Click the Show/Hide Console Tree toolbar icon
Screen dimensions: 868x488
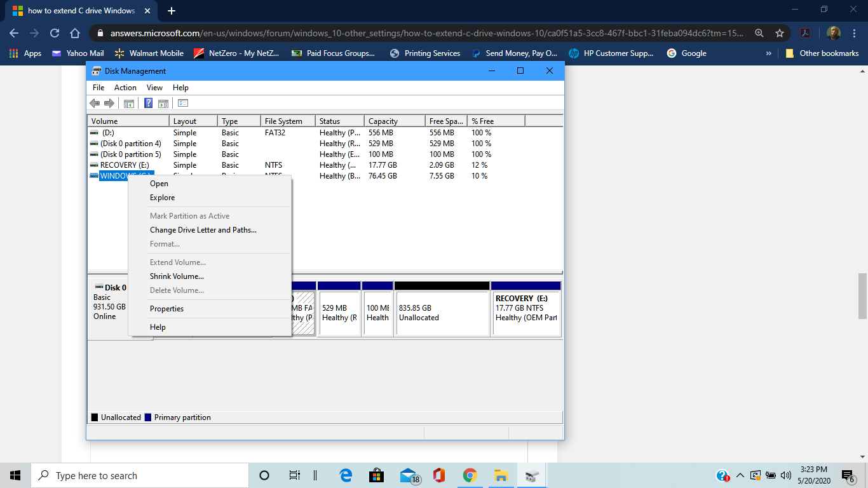(129, 103)
